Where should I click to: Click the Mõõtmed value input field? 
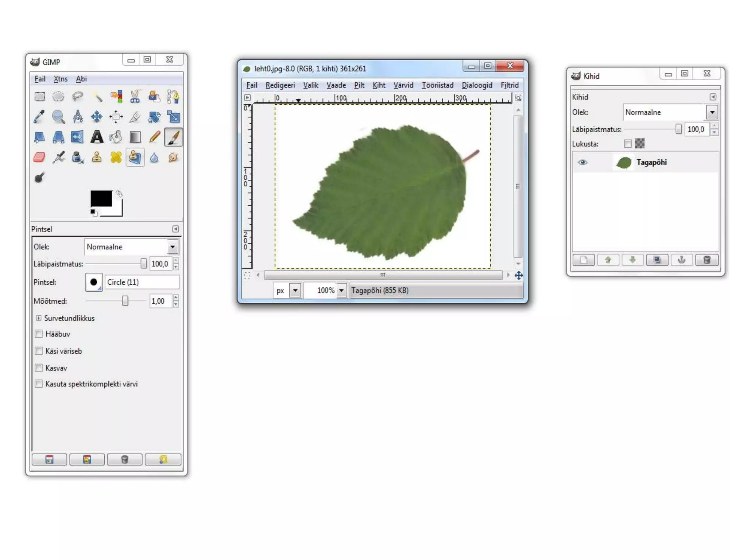(x=160, y=301)
